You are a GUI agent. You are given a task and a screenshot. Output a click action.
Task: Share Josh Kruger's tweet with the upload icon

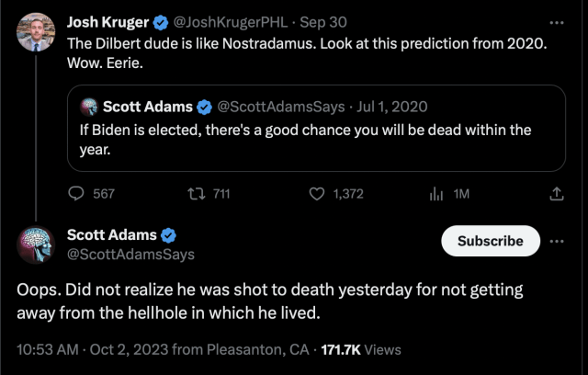557,194
